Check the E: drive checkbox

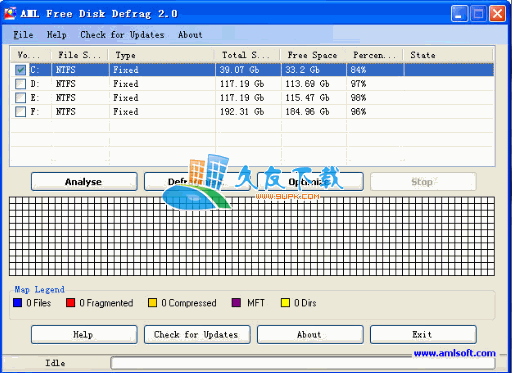(x=20, y=98)
